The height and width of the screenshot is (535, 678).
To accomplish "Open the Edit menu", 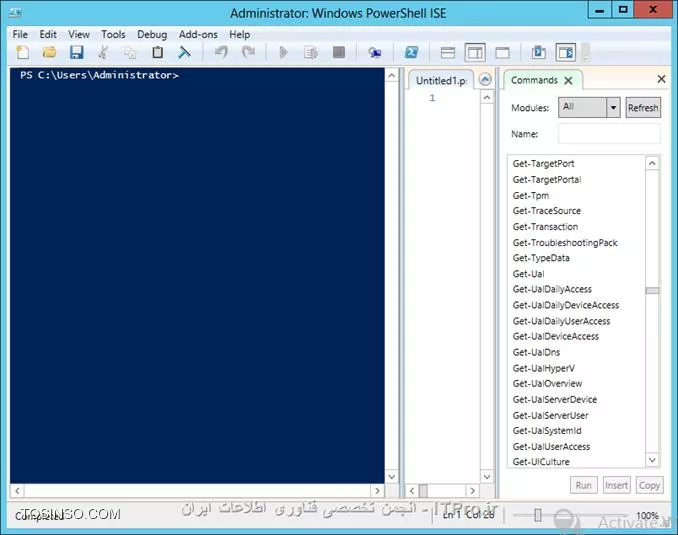I will point(48,34).
